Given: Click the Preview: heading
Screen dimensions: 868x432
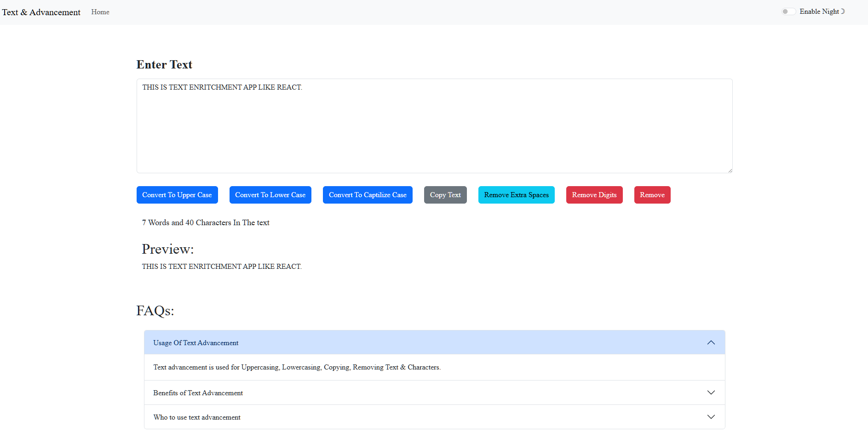Looking at the screenshot, I should click(x=168, y=249).
